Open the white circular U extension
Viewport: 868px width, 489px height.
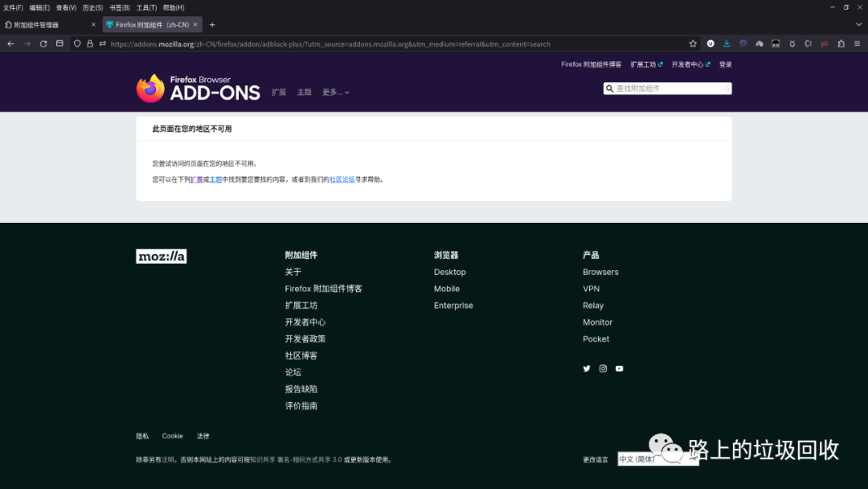(x=710, y=43)
